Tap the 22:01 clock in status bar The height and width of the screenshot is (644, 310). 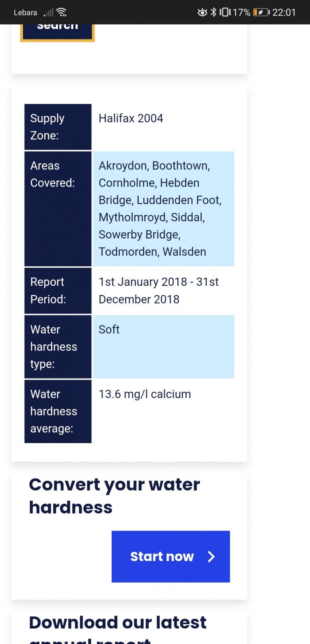[x=284, y=12]
